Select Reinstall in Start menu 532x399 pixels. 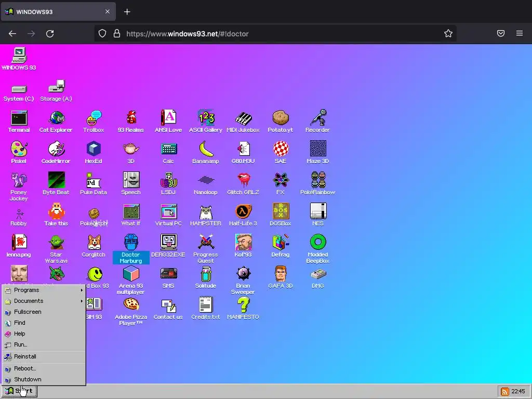(x=44, y=356)
